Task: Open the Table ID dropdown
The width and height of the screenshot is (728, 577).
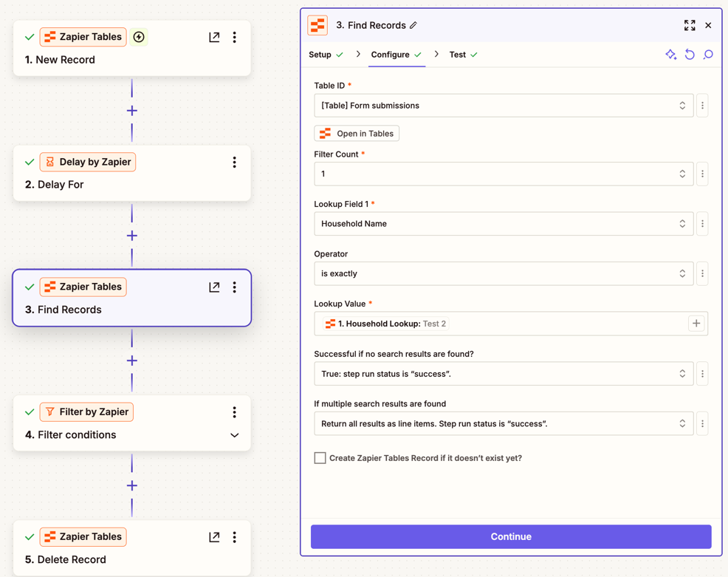Action: (504, 106)
